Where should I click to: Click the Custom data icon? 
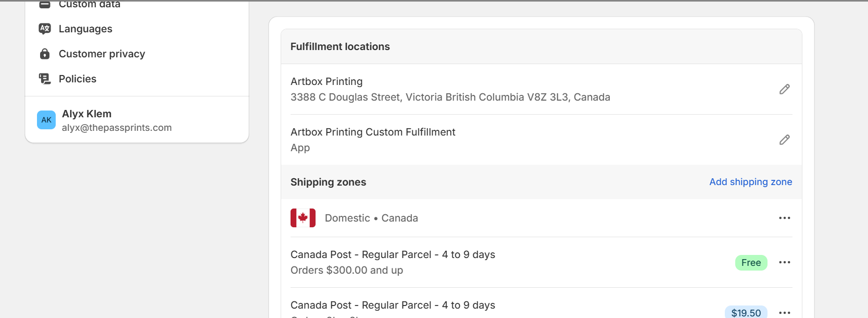(45, 5)
